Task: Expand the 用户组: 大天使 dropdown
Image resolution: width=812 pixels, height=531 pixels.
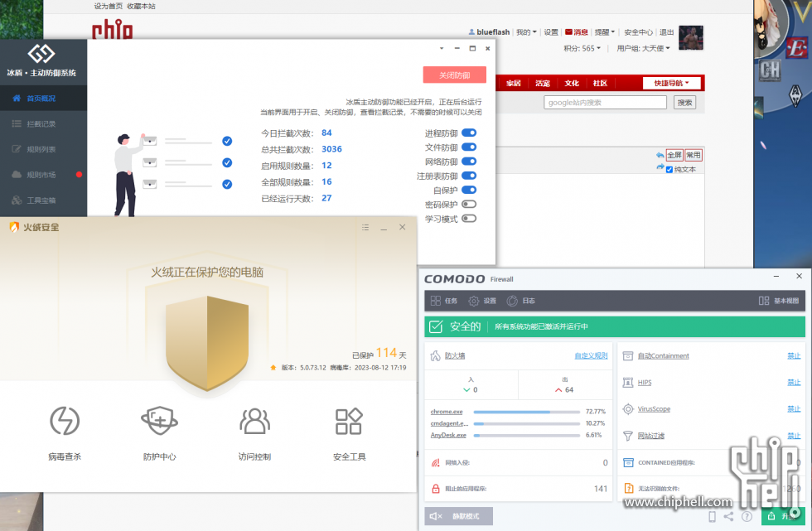Action: pos(643,48)
